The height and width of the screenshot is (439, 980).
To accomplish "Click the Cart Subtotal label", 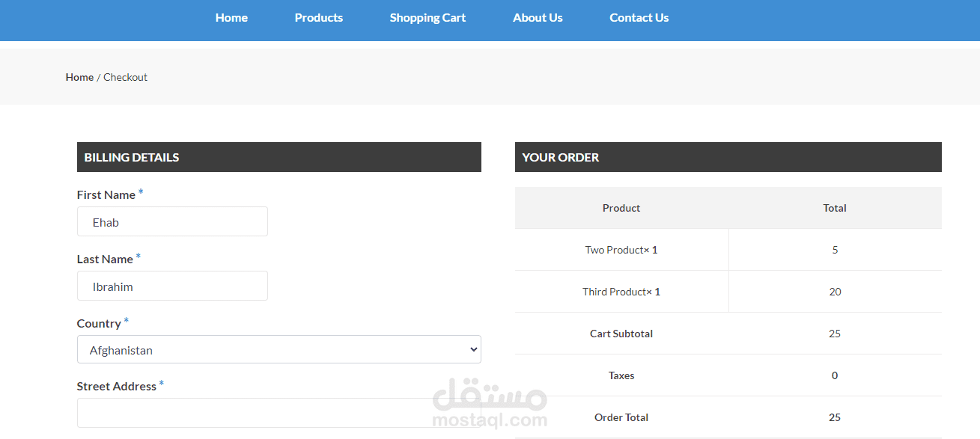I will (621, 334).
